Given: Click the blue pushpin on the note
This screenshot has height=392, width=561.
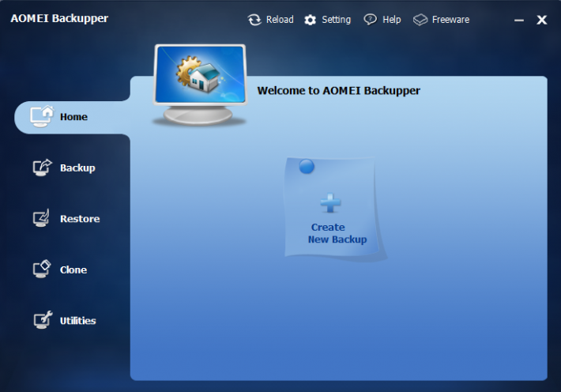Looking at the screenshot, I should [307, 167].
